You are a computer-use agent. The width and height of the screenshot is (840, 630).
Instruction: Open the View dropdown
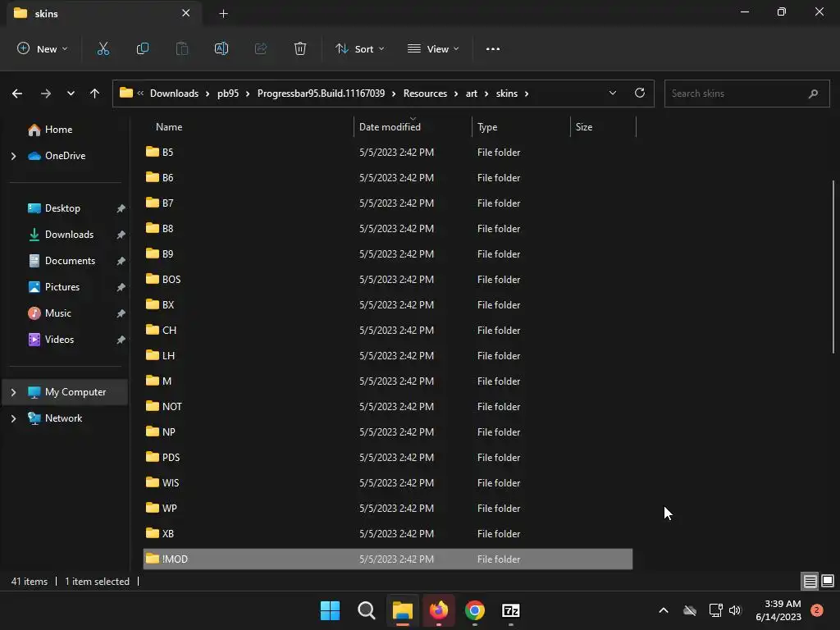tap(433, 48)
